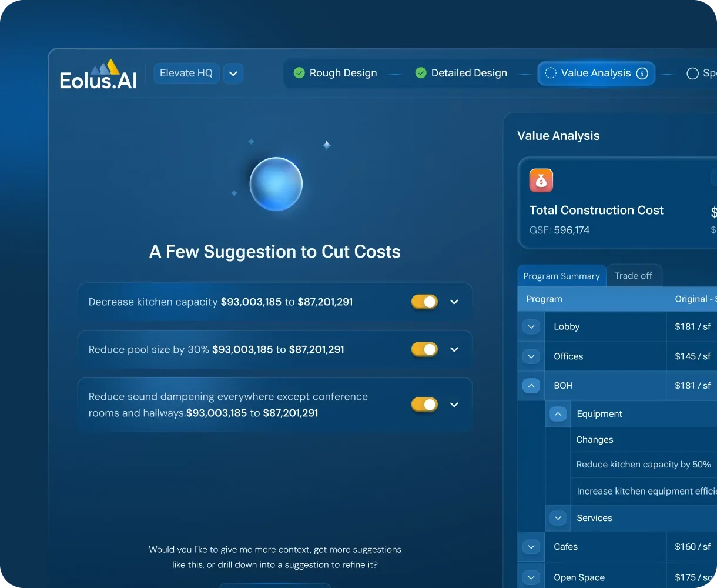The width and height of the screenshot is (717, 588).
Task: Expand the Decrease kitchen capacity suggestion
Action: [x=454, y=302]
